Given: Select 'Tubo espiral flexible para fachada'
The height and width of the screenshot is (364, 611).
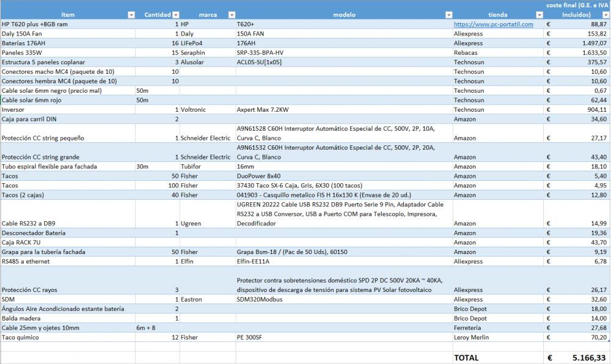Looking at the screenshot, I should 68,167.
